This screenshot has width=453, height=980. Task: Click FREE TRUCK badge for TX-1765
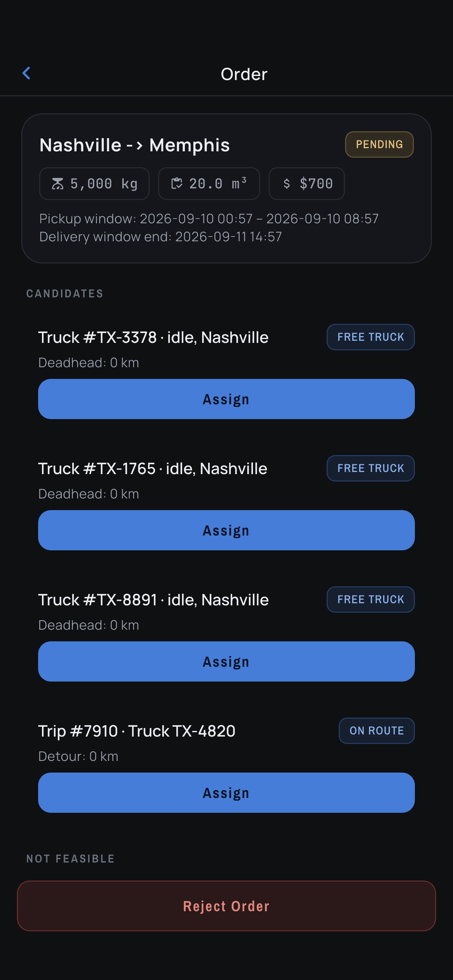(x=370, y=468)
